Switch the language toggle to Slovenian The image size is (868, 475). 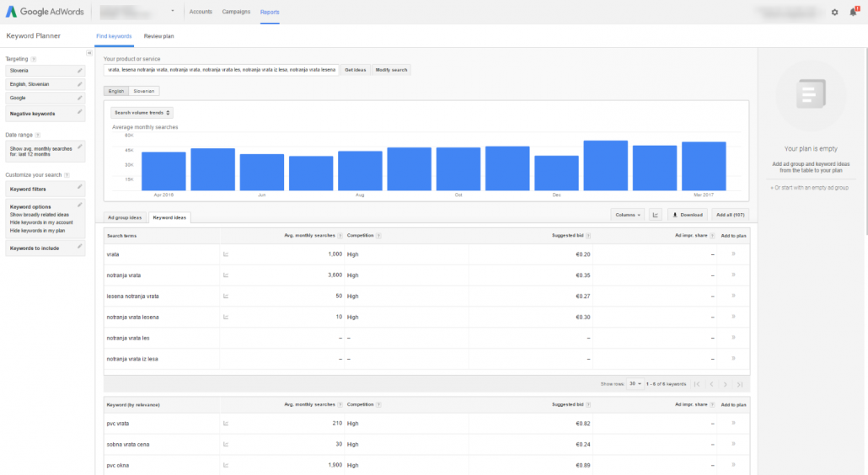143,91
